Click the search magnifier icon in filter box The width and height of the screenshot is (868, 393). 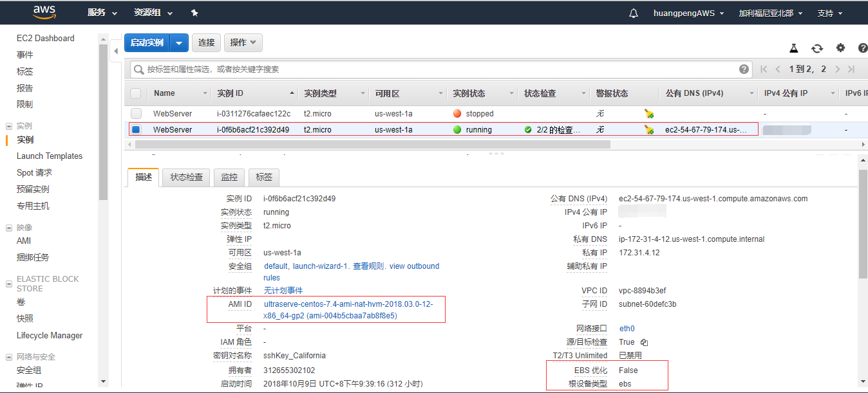[x=139, y=69]
